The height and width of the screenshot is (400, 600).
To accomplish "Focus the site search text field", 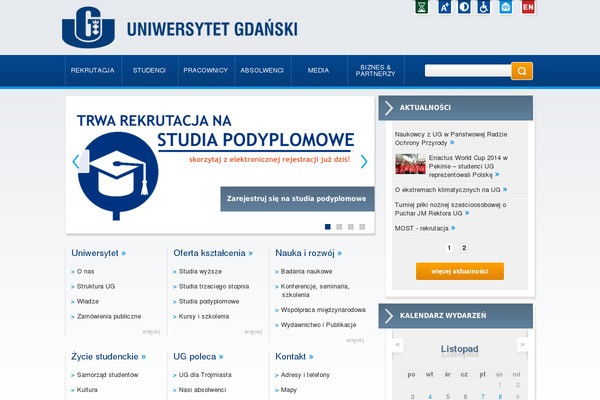I will pyautogui.click(x=468, y=70).
